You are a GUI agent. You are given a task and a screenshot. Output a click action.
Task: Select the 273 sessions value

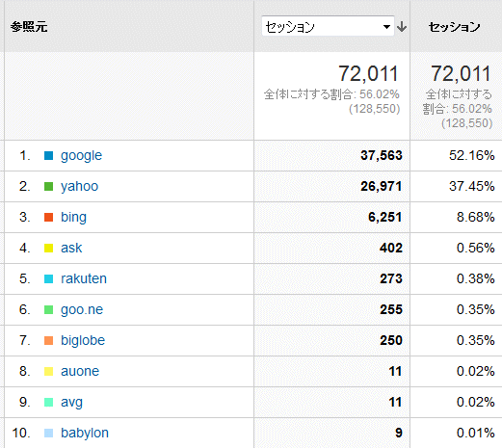click(x=391, y=279)
